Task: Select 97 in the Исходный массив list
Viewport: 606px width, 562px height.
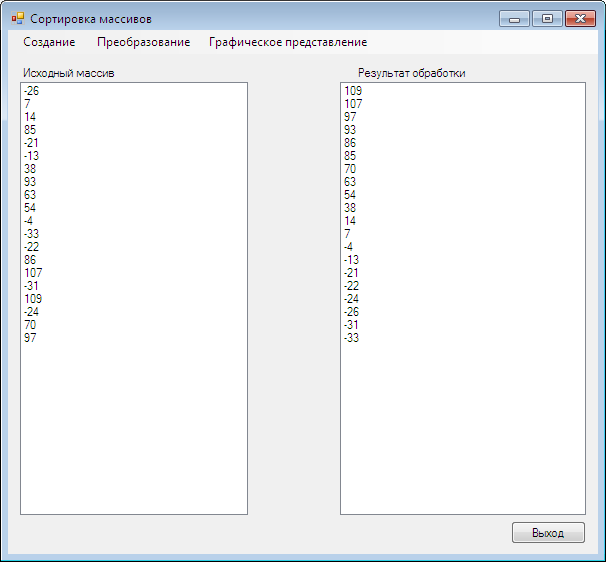Action: click(x=134, y=338)
